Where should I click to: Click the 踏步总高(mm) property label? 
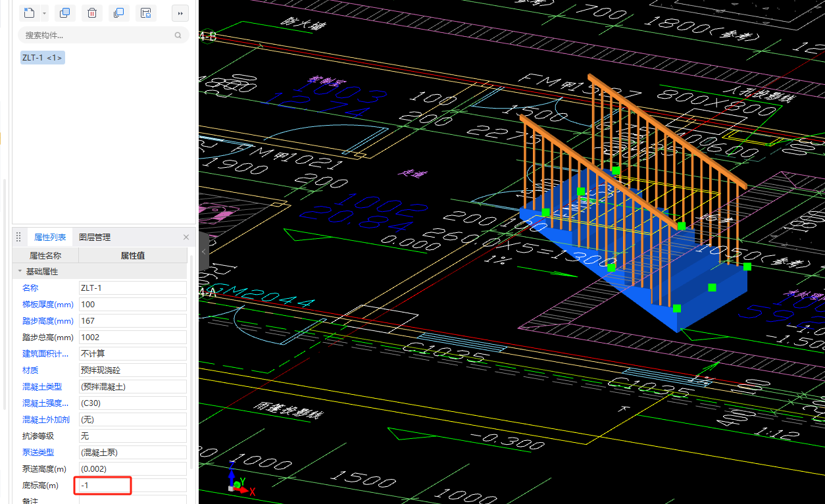[48, 337]
